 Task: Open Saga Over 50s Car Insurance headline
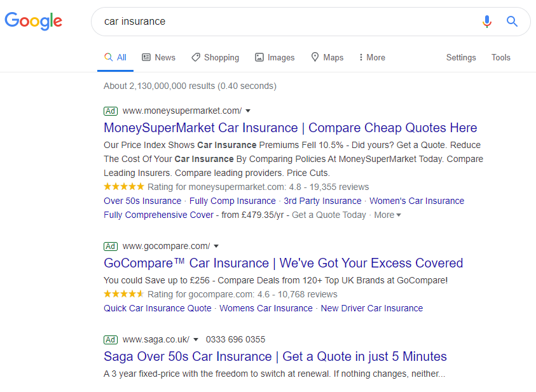coord(275,356)
